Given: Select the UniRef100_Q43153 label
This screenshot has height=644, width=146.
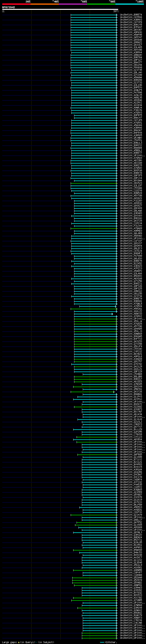Looking at the screenshot, I should pos(131,342).
